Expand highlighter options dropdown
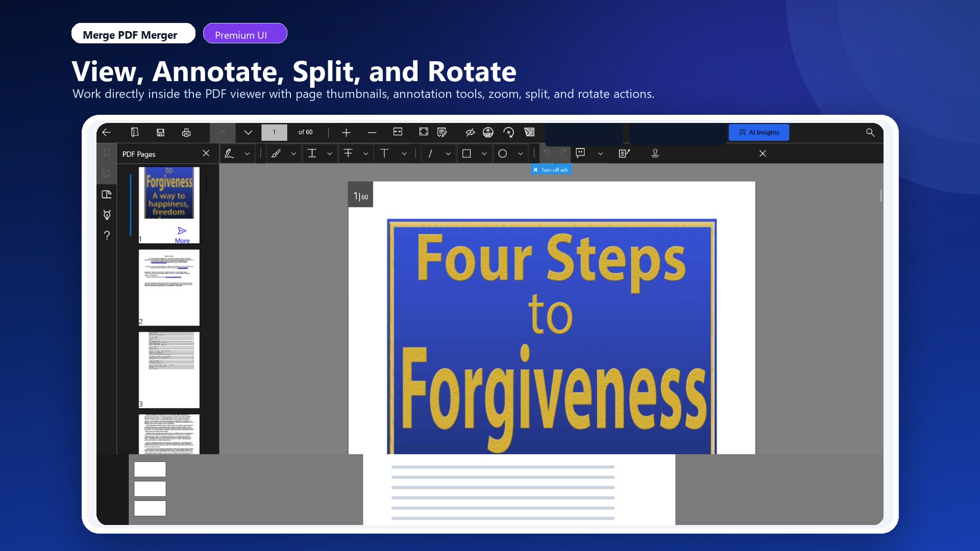This screenshot has height=551, width=980. [293, 154]
